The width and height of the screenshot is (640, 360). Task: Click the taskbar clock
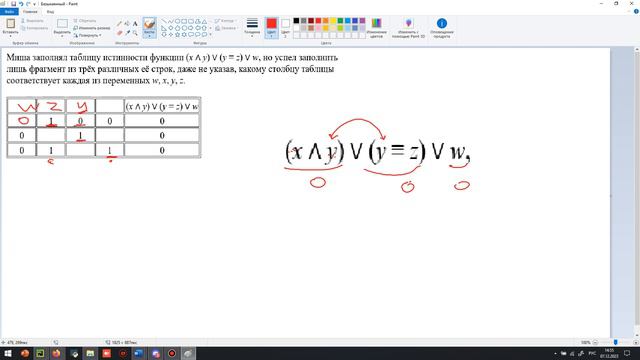[609, 353]
